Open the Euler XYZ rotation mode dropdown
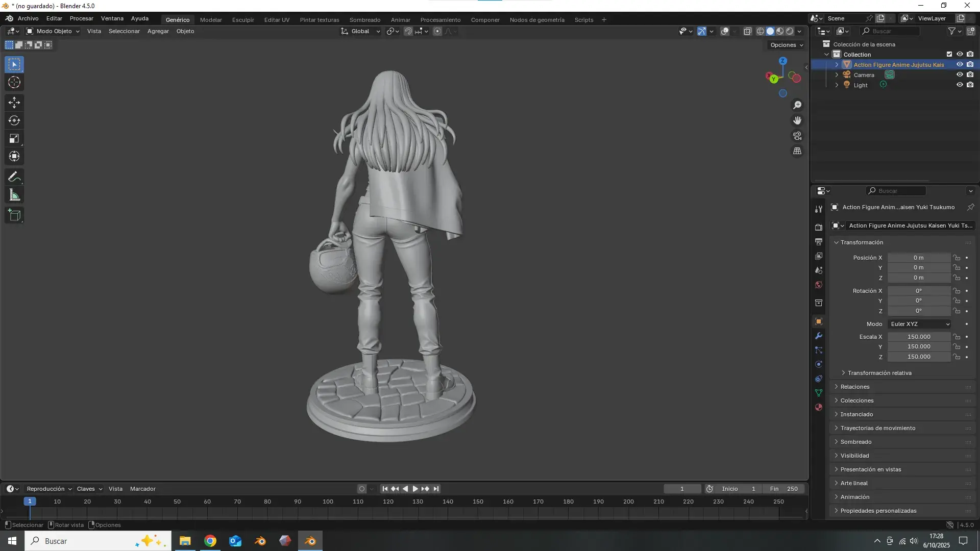The image size is (980, 551). [x=920, y=324]
